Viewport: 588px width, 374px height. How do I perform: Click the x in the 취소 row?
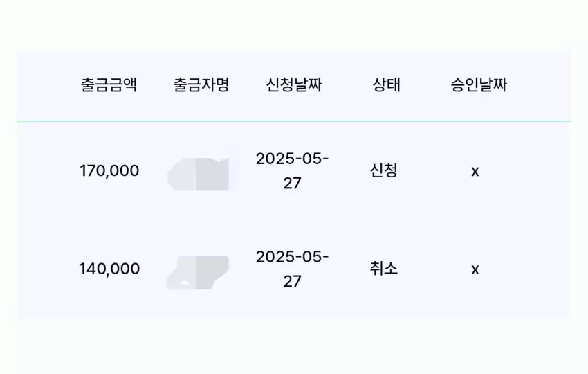[475, 269]
